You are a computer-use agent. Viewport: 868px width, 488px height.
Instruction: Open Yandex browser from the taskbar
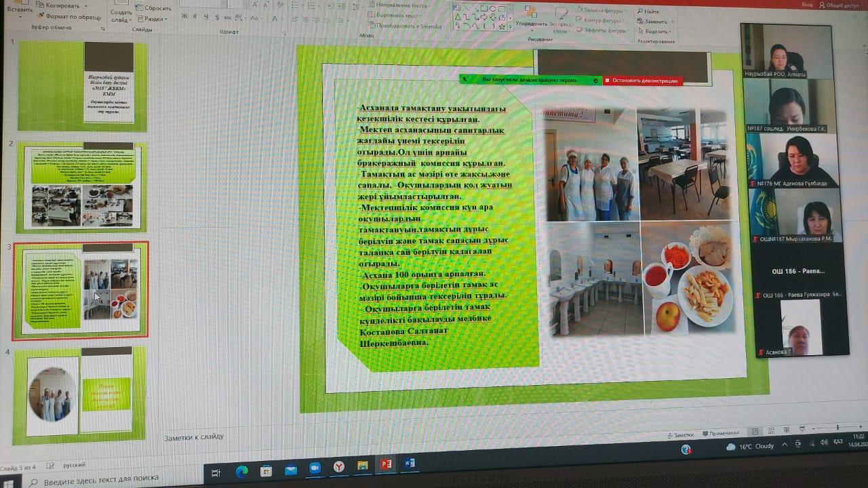coord(338,467)
